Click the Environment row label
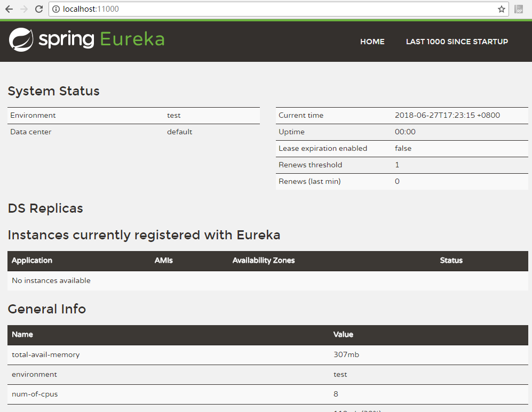Screen dimensions: 532x412 click(33, 115)
